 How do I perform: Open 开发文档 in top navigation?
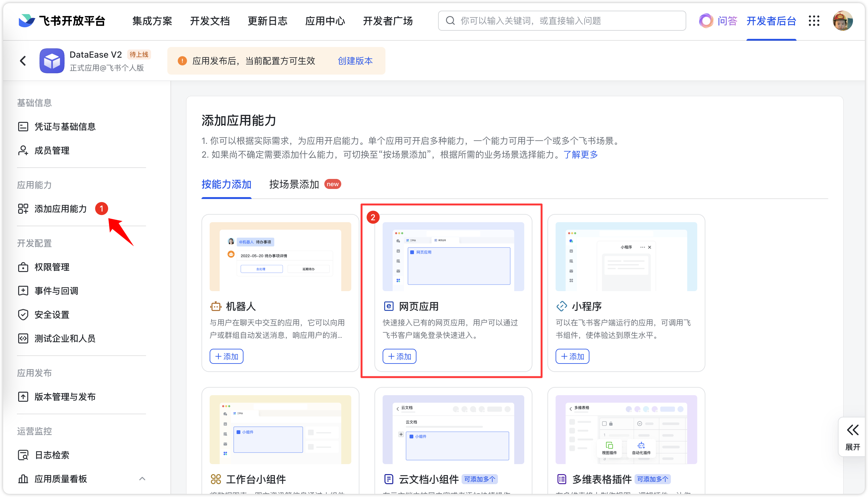pos(210,21)
